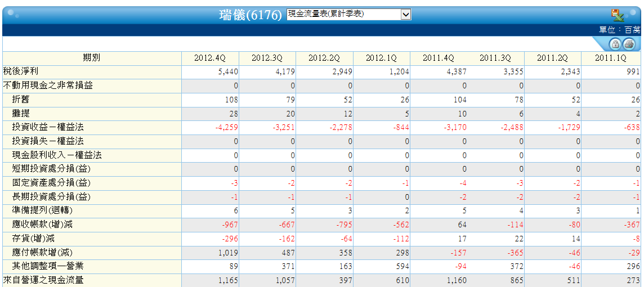Select the 2011.4Q column header

click(x=438, y=59)
